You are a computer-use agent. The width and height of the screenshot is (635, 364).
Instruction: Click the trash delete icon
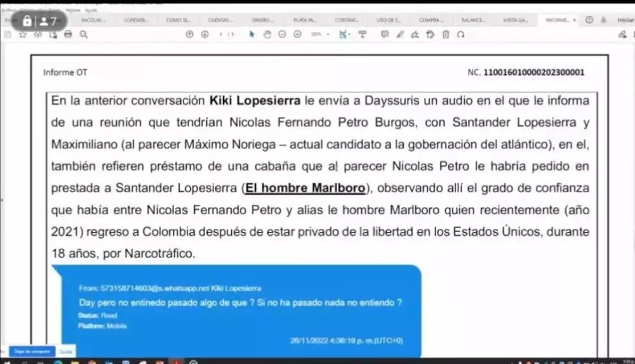[x=446, y=35]
